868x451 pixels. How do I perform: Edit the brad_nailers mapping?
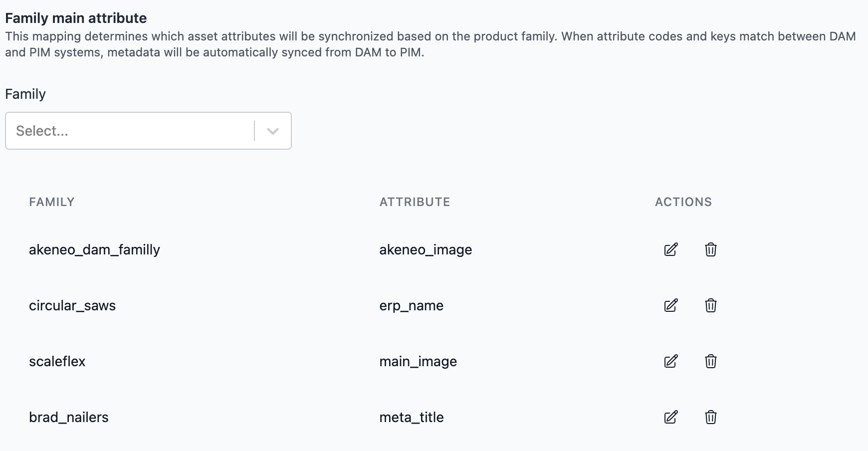[671, 417]
